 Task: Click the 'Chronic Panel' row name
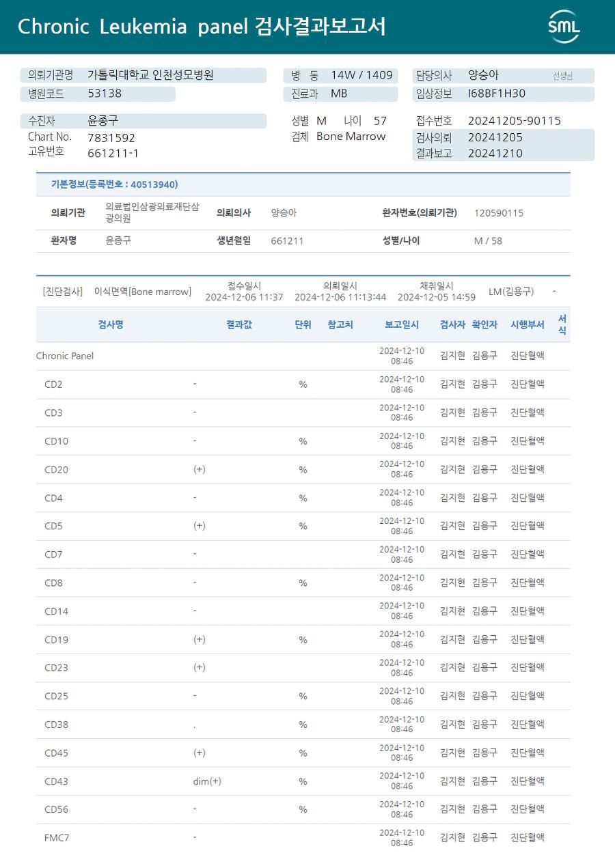pos(65,356)
